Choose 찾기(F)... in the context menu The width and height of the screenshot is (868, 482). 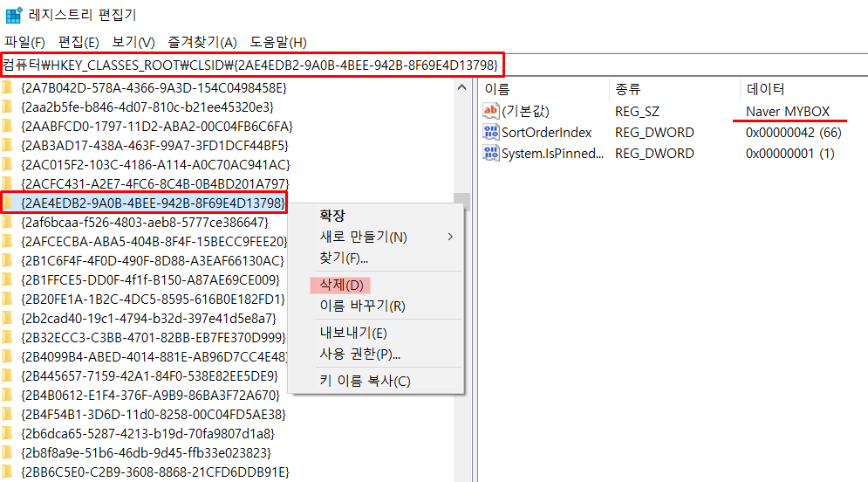pyautogui.click(x=344, y=258)
